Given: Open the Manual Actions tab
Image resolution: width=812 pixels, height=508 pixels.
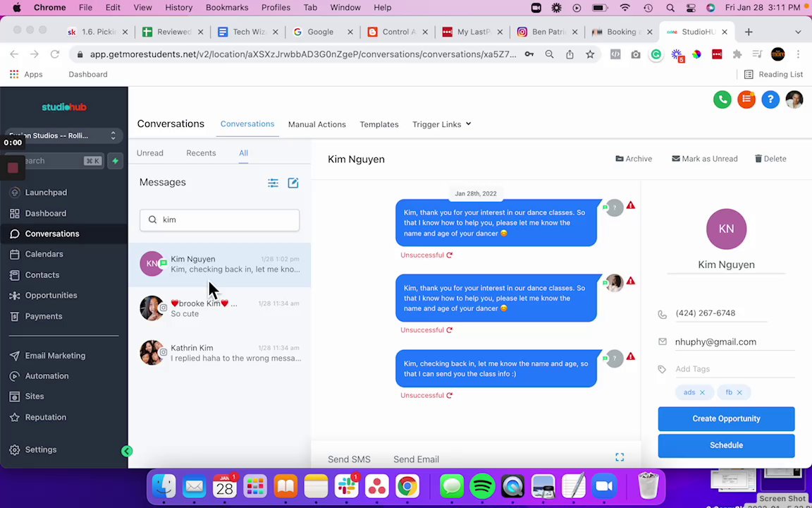Looking at the screenshot, I should coord(317,124).
